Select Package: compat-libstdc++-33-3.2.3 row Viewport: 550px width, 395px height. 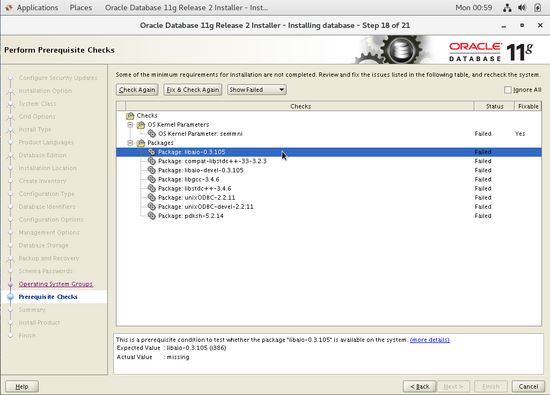coord(329,161)
